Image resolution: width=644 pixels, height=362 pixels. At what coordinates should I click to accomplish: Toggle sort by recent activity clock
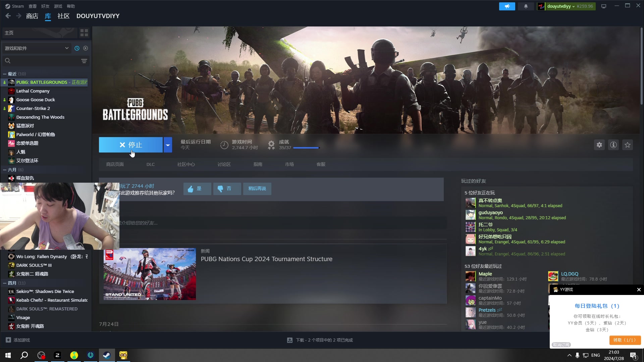77,48
